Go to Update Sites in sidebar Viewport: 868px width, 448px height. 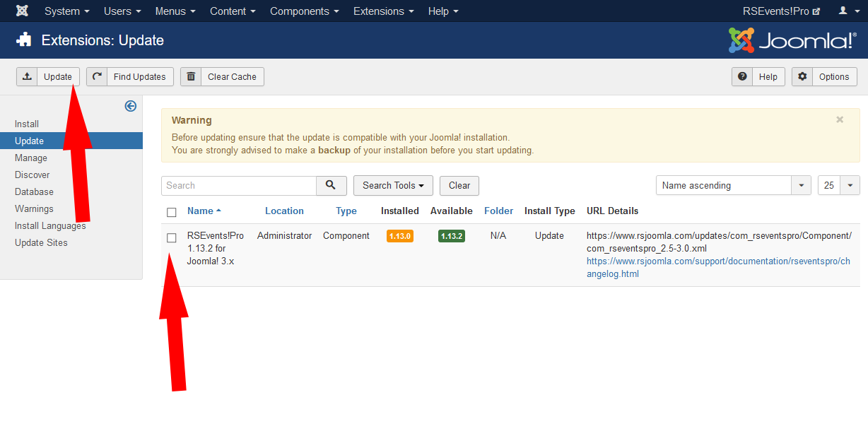pos(41,242)
